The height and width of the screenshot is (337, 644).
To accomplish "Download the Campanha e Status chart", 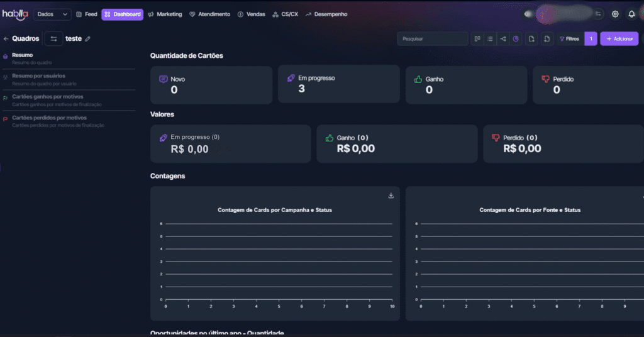I will (391, 196).
